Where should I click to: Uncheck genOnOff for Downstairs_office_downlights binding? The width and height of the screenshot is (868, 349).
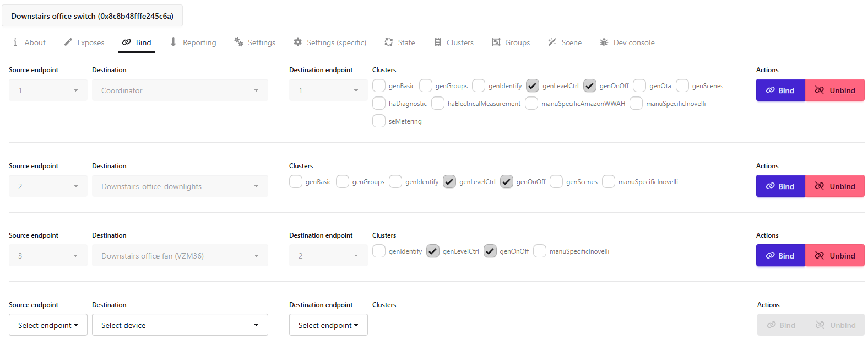507,182
